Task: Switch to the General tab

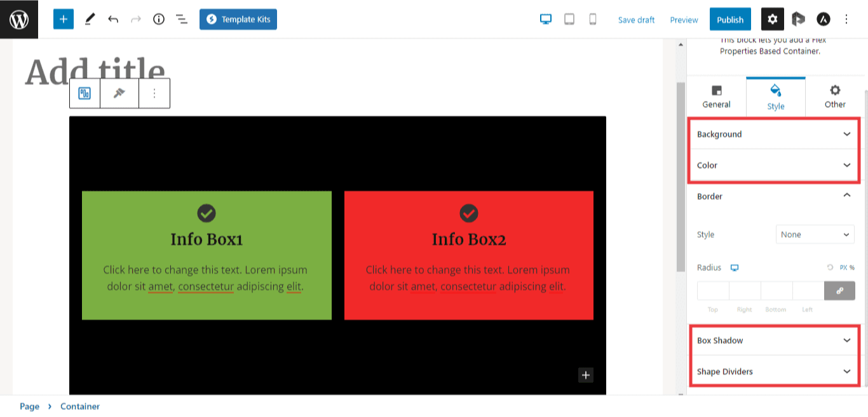Action: tap(716, 96)
